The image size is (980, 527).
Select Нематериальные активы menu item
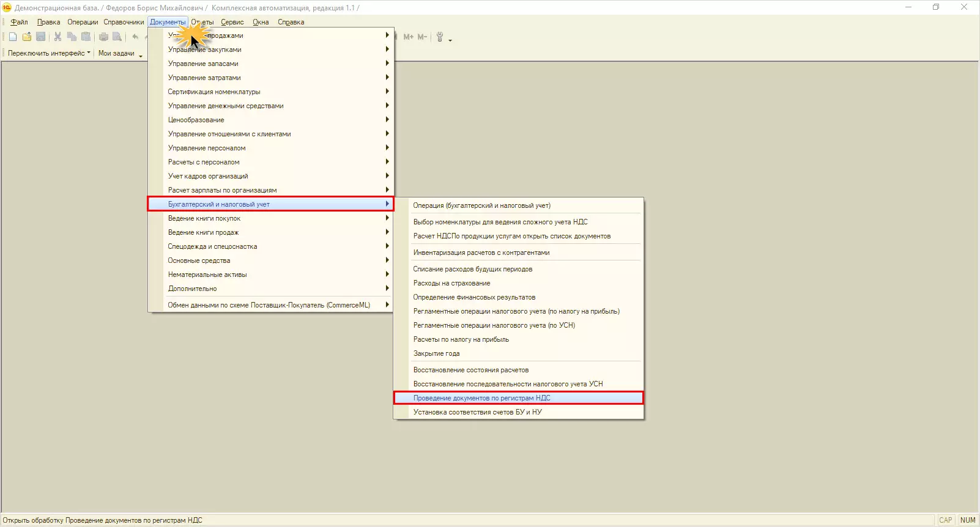point(271,275)
